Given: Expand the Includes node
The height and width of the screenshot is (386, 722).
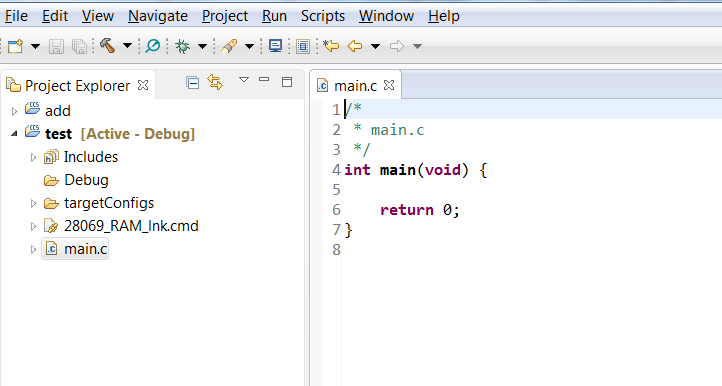Looking at the screenshot, I should [x=33, y=158].
